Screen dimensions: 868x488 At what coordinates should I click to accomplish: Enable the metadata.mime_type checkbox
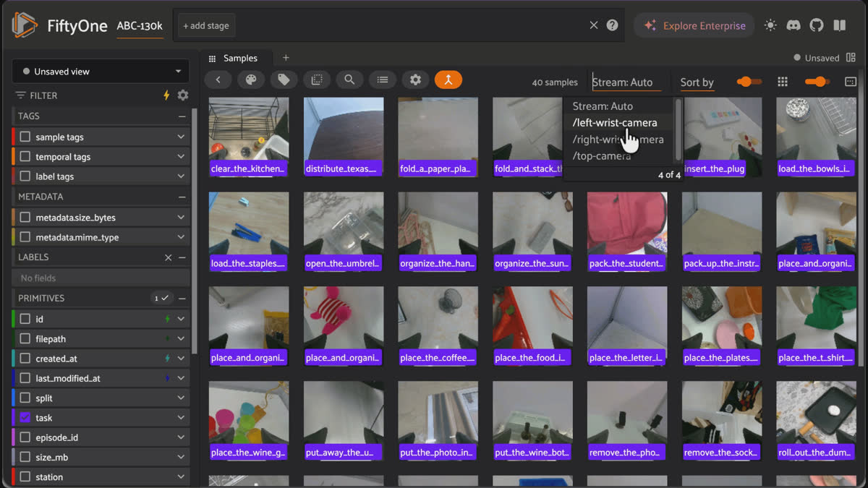coord(25,237)
